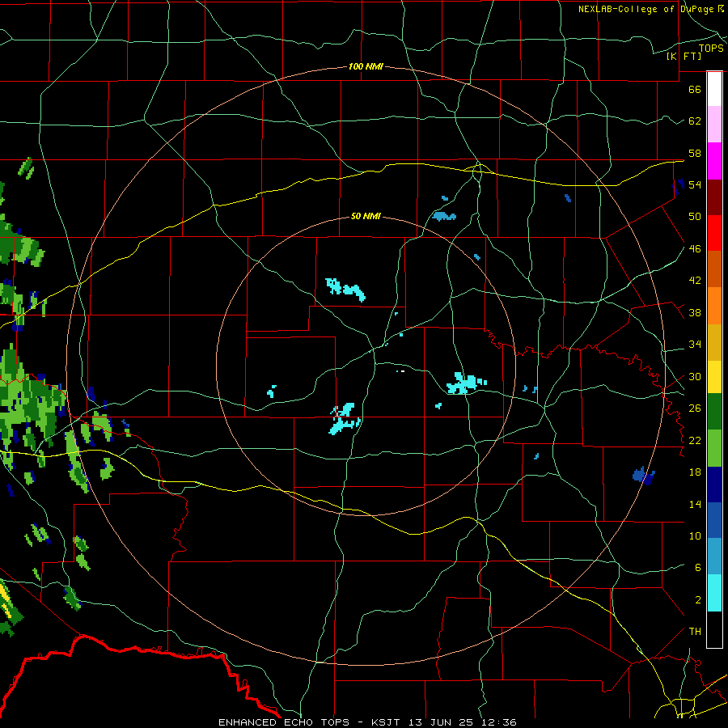Click the magenta legend swatch
This screenshot has width=728, height=728.
tap(714, 161)
